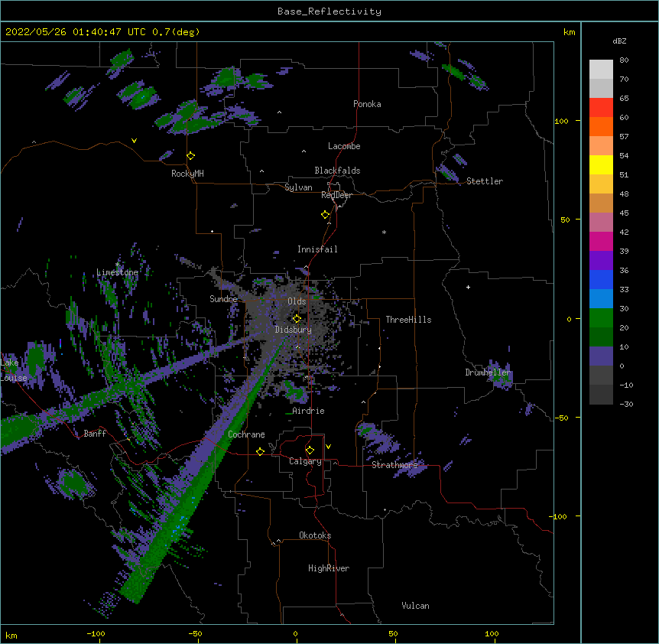Click the HighRiver label
Image resolution: width=659 pixels, height=644 pixels.
329,568
